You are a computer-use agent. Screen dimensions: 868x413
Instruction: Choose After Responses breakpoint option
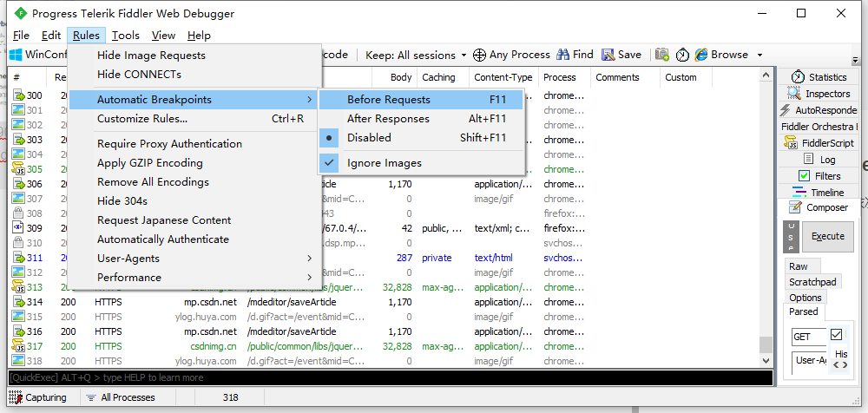[422, 119]
